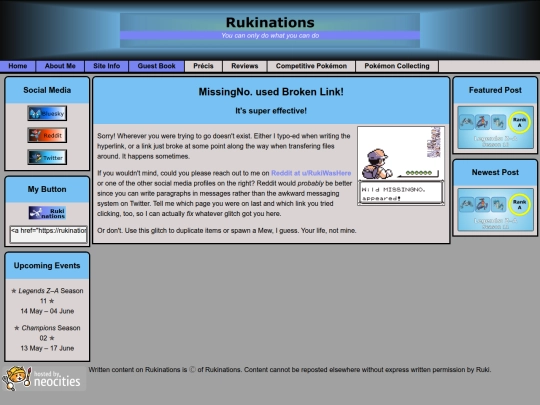540x405 pixels.
Task: Click the Upcoming Events panel heading
Action: pos(47,266)
